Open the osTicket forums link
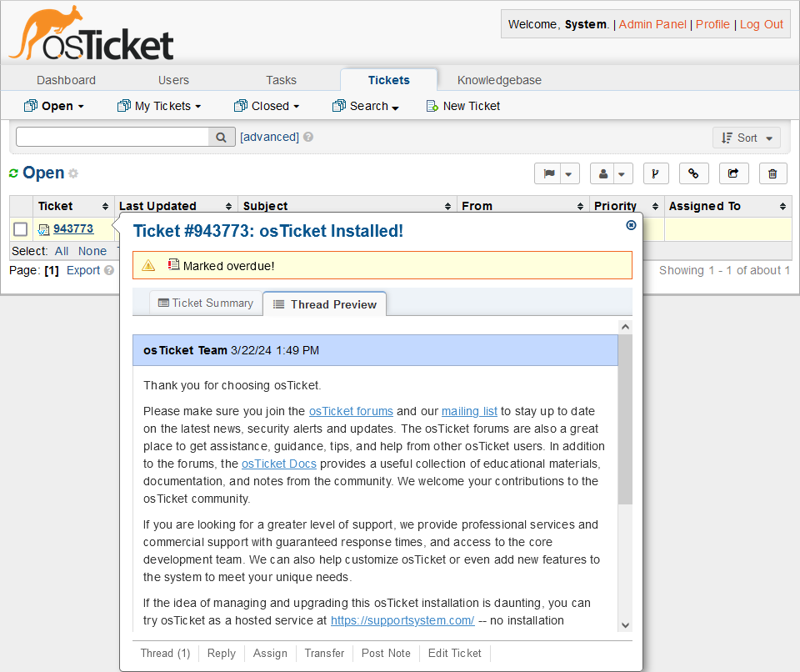The height and width of the screenshot is (672, 800). pos(351,411)
